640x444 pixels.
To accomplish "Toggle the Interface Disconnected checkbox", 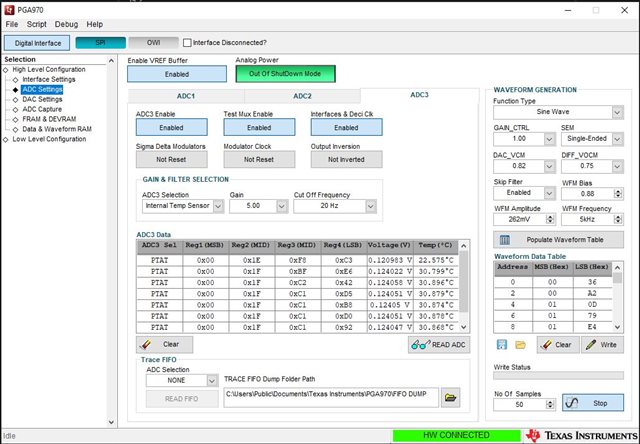I will (187, 42).
